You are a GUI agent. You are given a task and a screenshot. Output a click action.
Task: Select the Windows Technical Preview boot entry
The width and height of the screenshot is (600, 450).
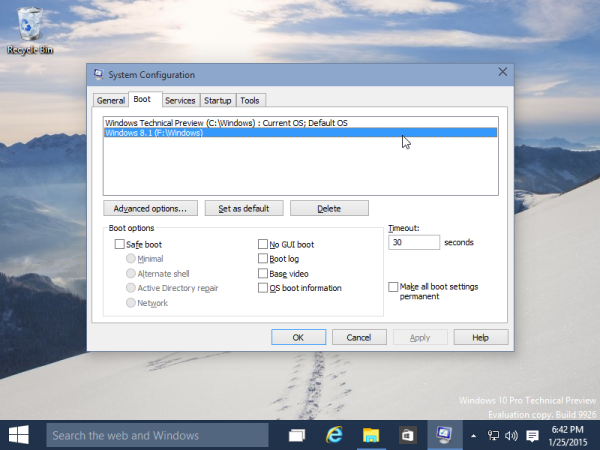tap(300, 123)
